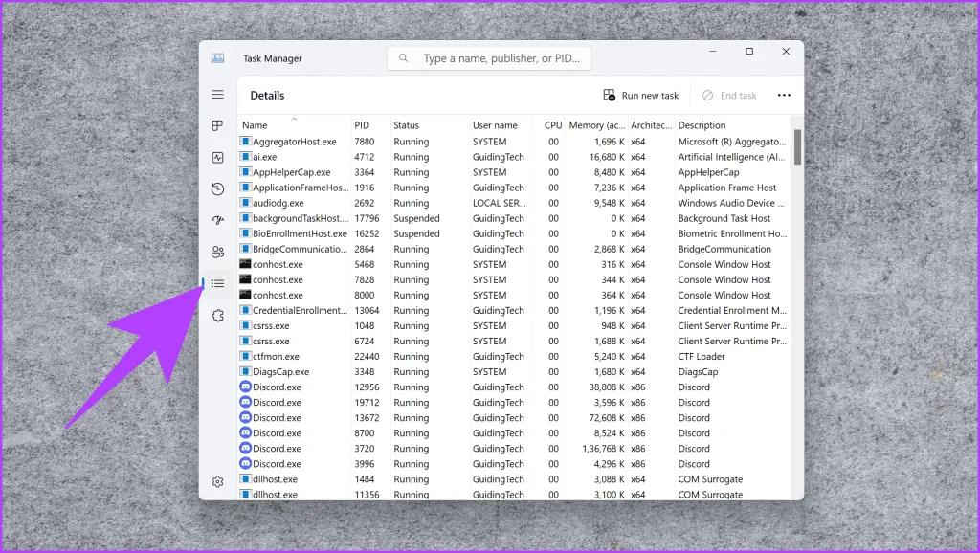Sort by the PID column header
Screen dimensions: 980x553
coord(362,125)
